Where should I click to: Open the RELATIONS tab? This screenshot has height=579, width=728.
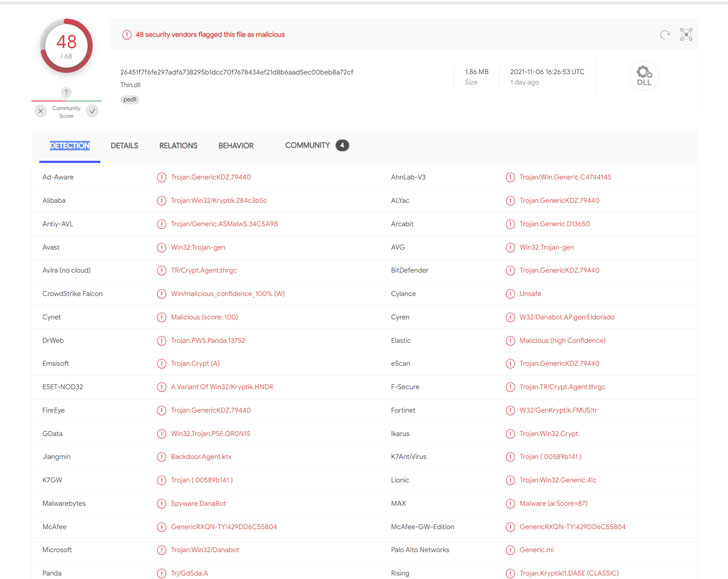[x=178, y=146]
